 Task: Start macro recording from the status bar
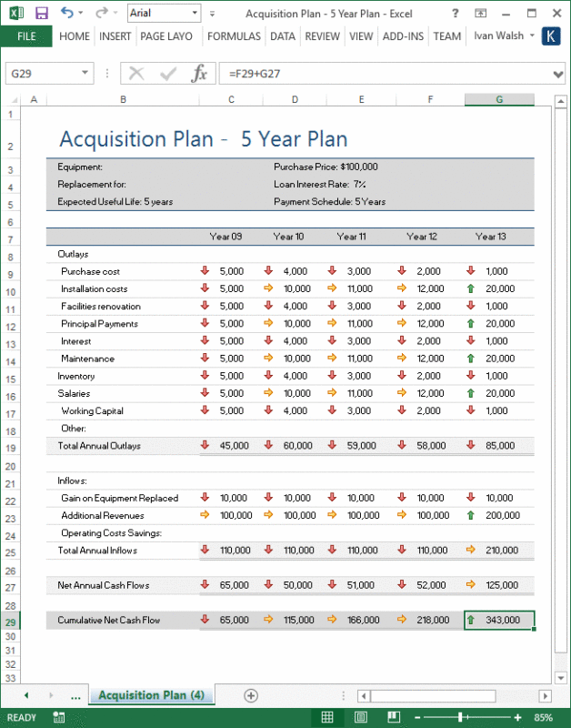[x=58, y=716]
